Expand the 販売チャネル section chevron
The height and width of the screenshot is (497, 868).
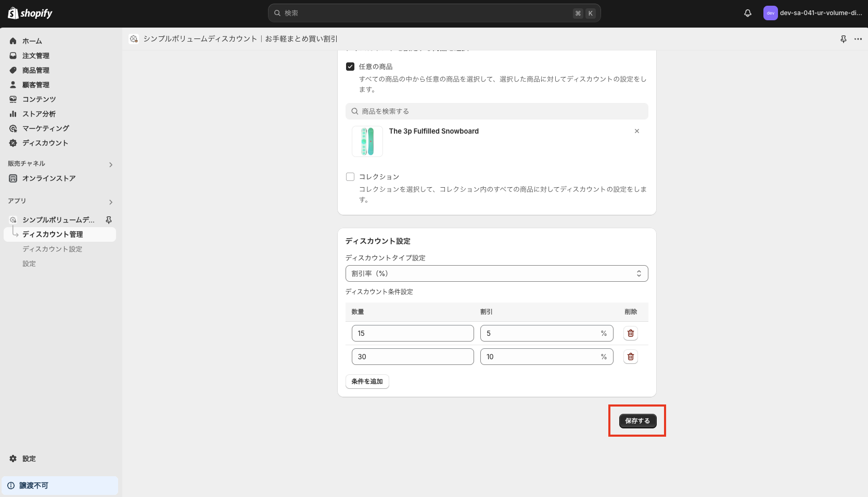[x=110, y=165]
